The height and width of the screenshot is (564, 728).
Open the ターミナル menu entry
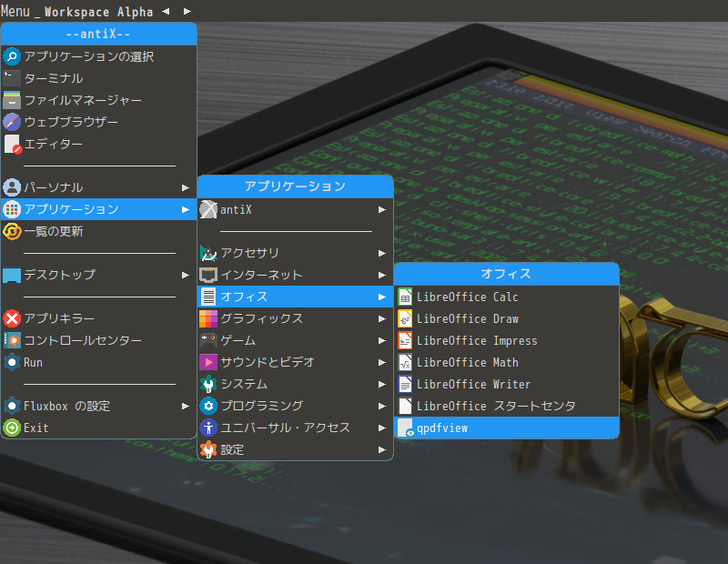click(x=99, y=78)
